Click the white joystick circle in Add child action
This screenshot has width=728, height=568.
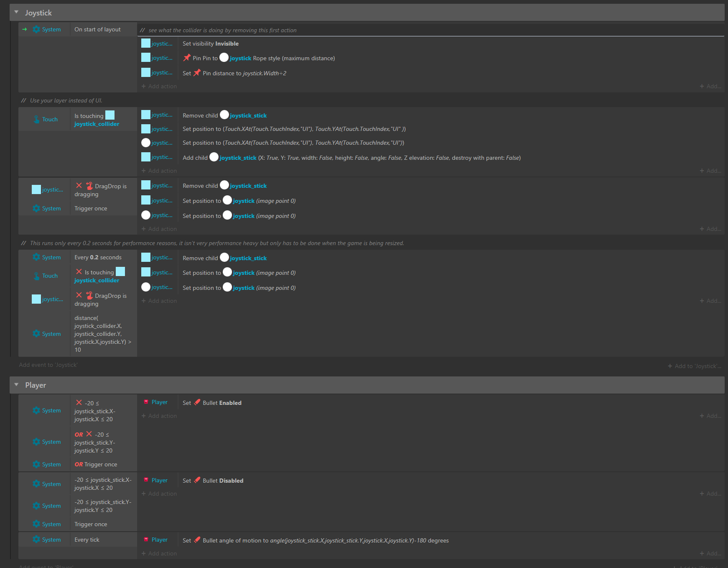[x=214, y=157]
